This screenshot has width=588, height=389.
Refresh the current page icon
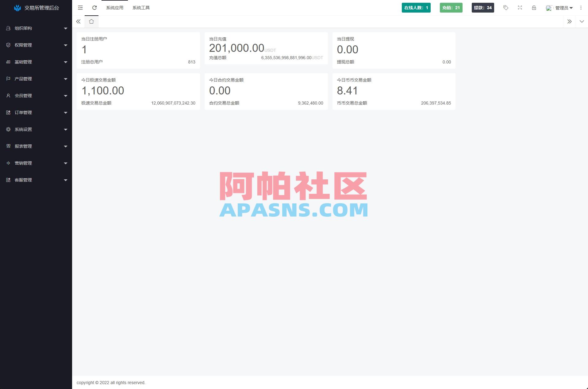[94, 8]
